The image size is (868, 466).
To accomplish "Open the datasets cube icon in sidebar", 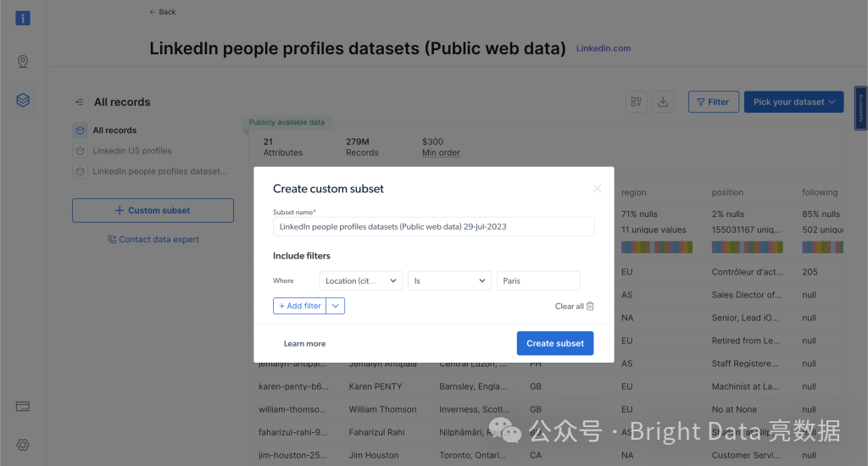I will tap(23, 100).
